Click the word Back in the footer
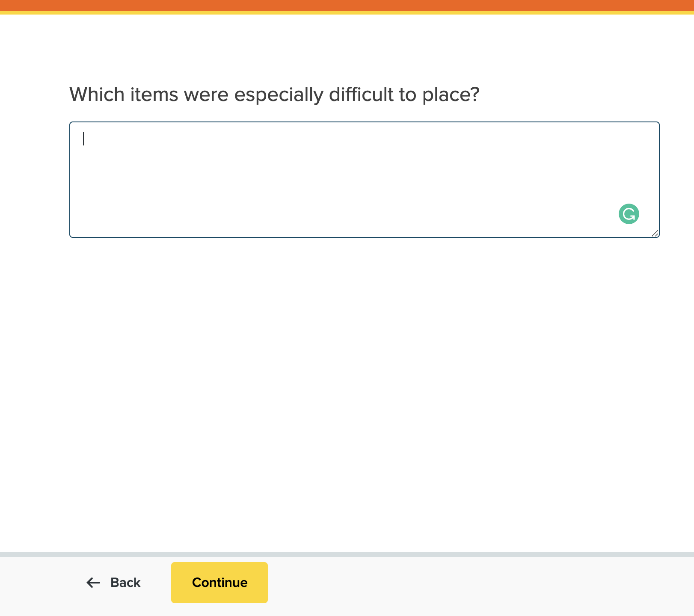694x616 pixels. pos(125,583)
